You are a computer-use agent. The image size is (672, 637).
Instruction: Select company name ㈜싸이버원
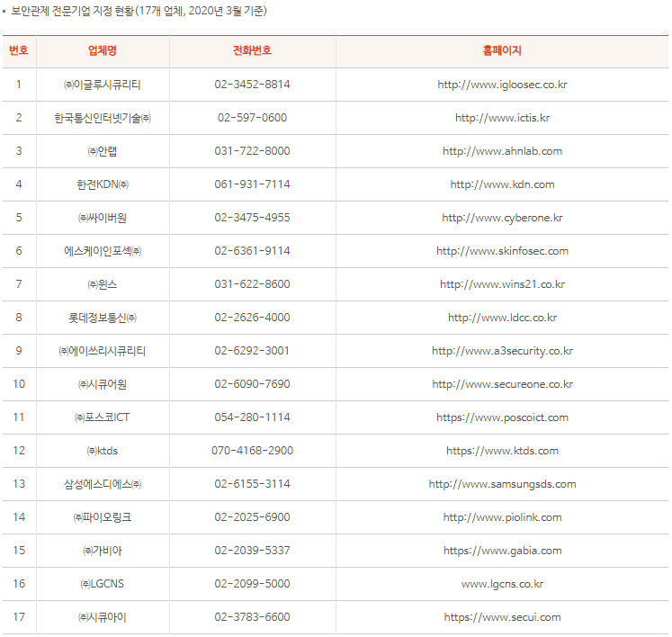pyautogui.click(x=102, y=218)
